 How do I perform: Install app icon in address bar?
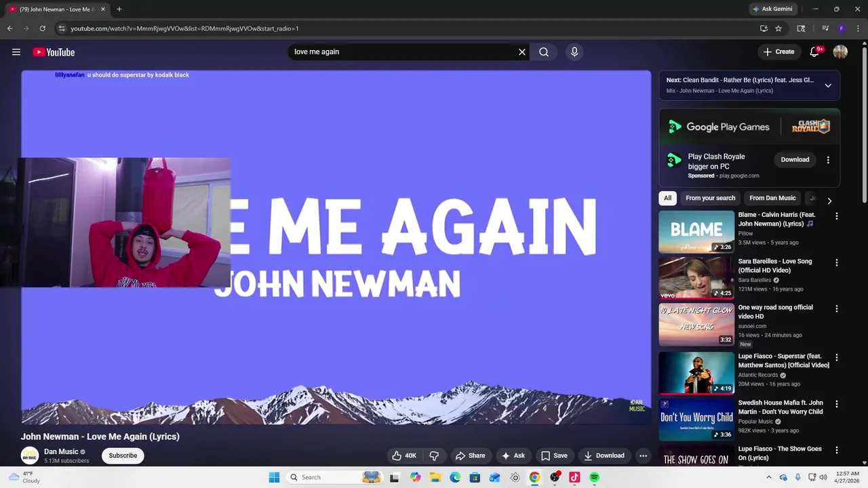click(764, 28)
